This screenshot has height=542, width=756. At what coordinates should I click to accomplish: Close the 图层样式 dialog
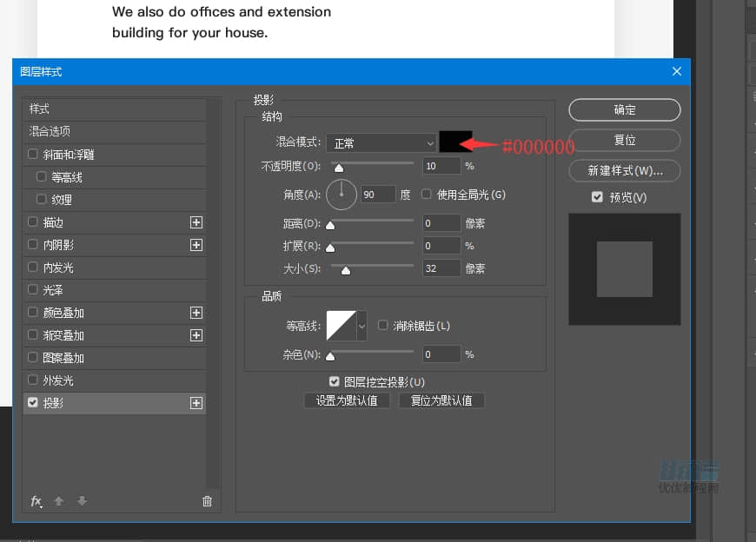pos(677,71)
